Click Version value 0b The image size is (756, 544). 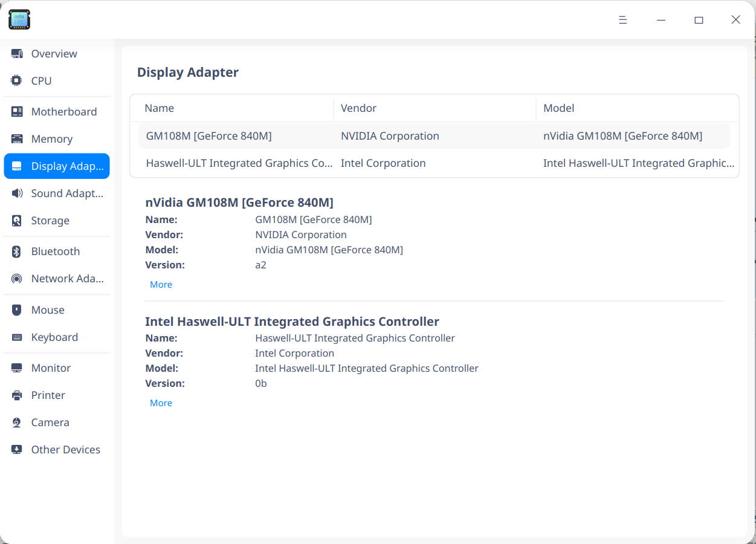[261, 383]
